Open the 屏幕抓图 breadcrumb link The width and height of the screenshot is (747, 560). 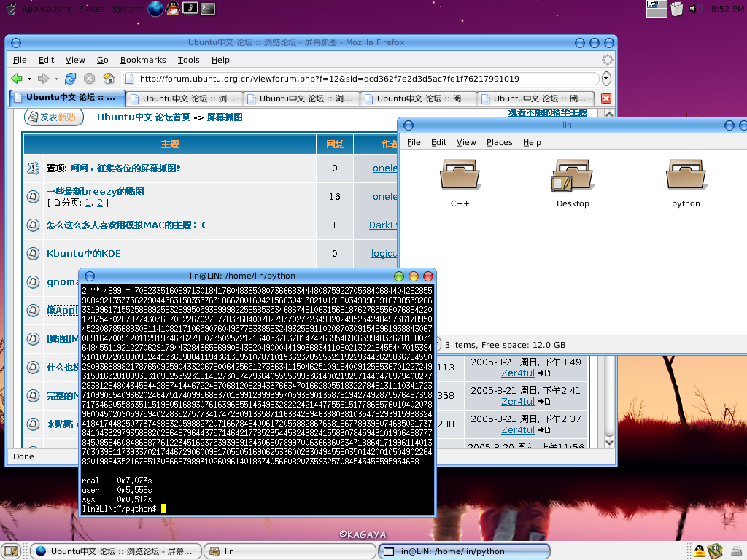pos(225,117)
